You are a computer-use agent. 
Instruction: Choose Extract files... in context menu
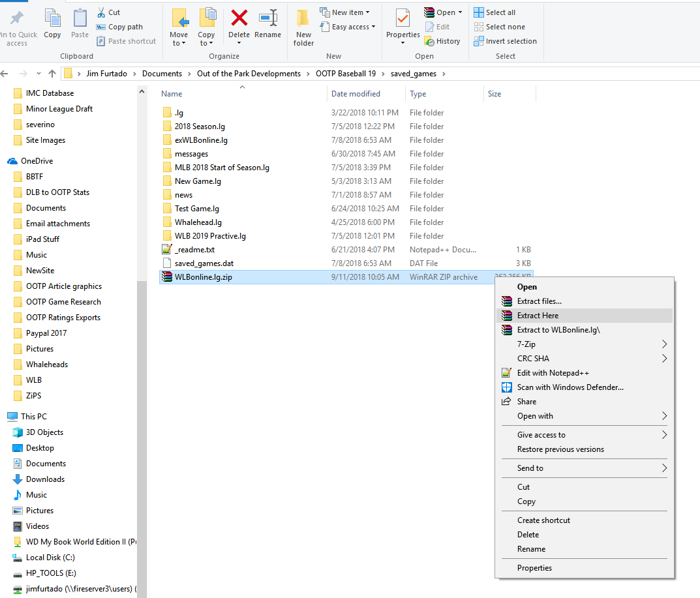coord(585,301)
